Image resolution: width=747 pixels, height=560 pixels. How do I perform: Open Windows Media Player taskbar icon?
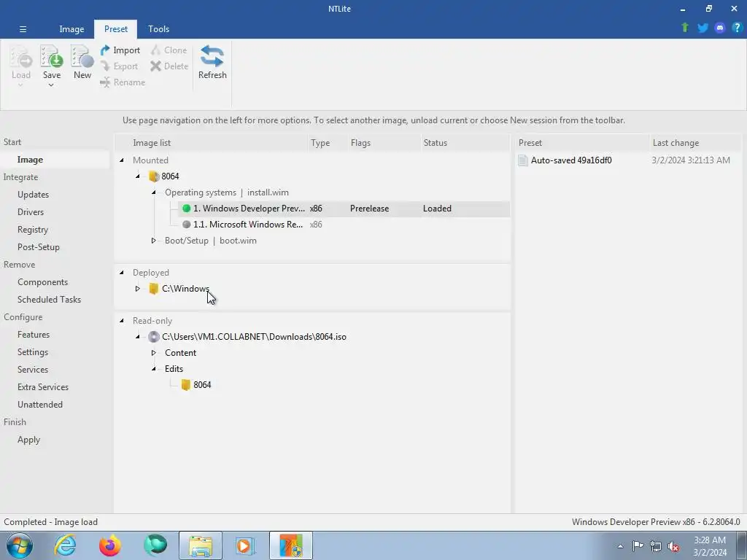[x=245, y=545]
